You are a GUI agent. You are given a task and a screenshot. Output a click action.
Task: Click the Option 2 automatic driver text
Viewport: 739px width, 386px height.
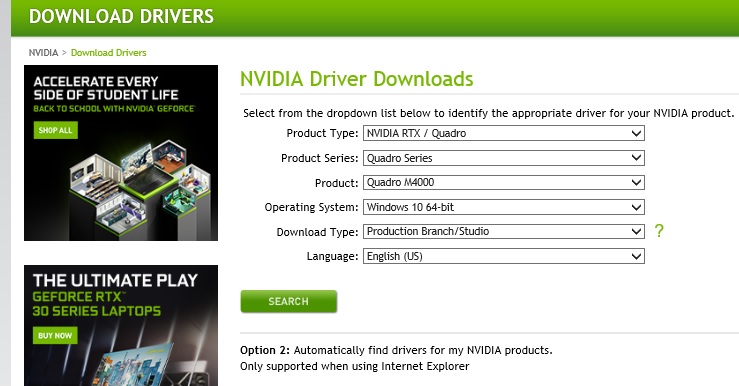(396, 350)
